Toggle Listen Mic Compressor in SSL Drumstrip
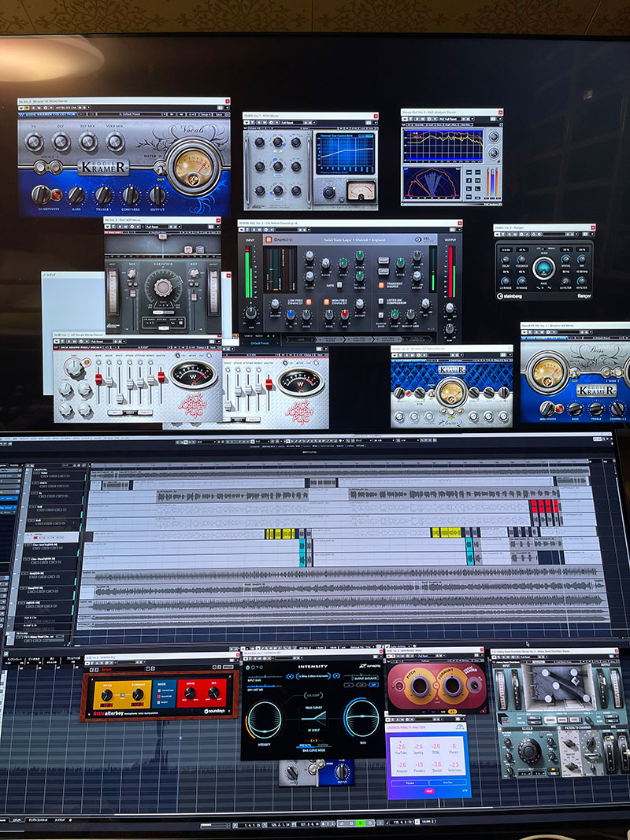The height and width of the screenshot is (840, 630). point(381,302)
